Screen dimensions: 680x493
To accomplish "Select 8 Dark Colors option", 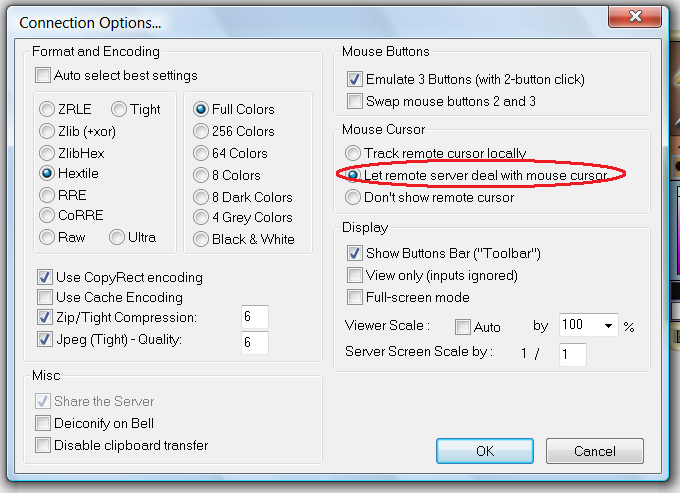I will pos(201,197).
